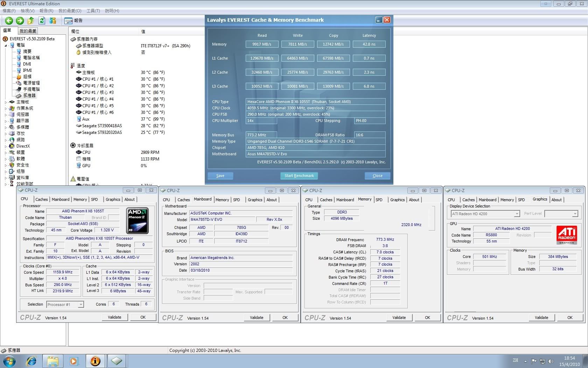Image resolution: width=588 pixels, height=368 pixels.
Task: Click the green Forward arrow toolbar icon
Action: (20, 21)
